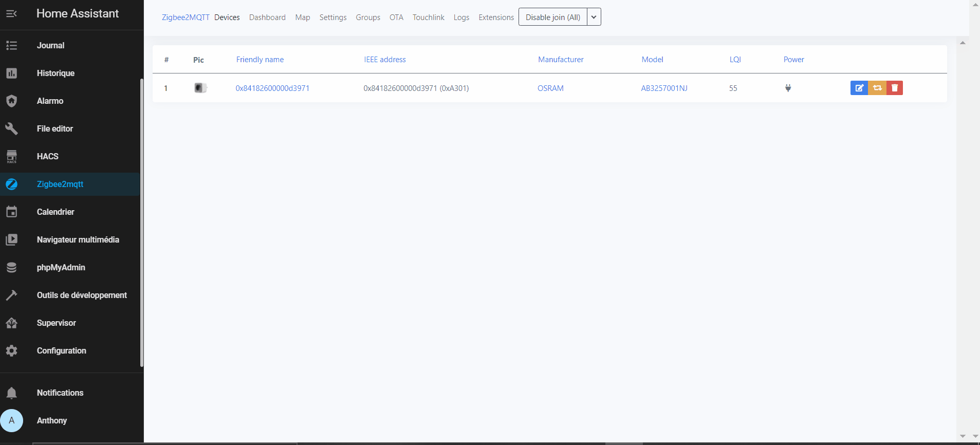Expand the Disable join dropdown arrow

pyautogui.click(x=594, y=17)
